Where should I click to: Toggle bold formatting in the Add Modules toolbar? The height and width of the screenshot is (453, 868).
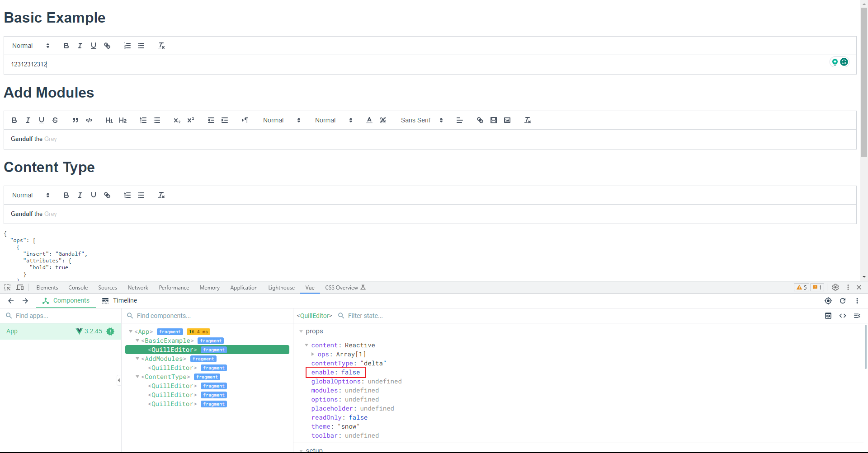pyautogui.click(x=14, y=120)
